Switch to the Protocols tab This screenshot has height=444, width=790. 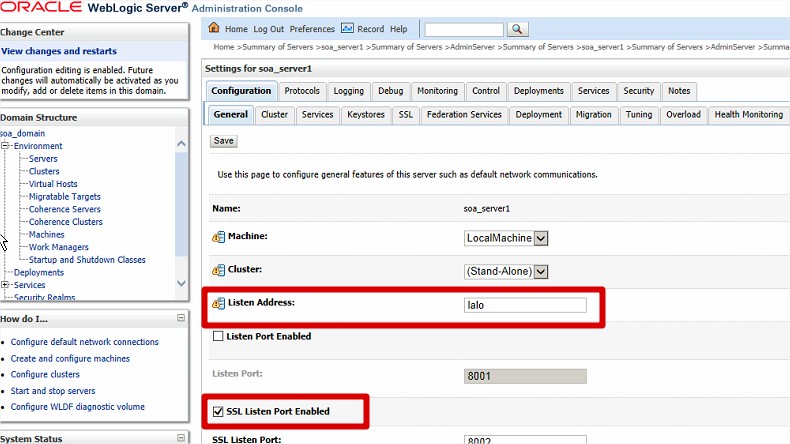pyautogui.click(x=301, y=91)
